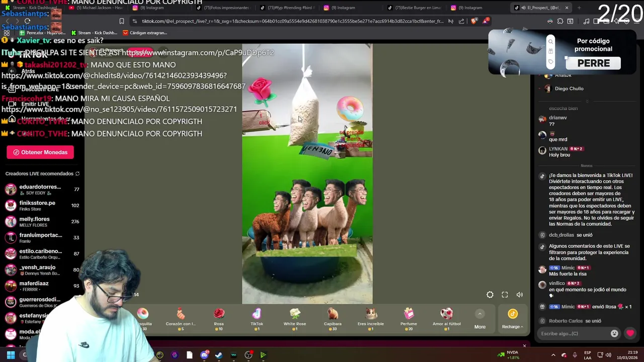Open Stream - Kick Dashb bookmark
644x362 pixels.
point(94,33)
